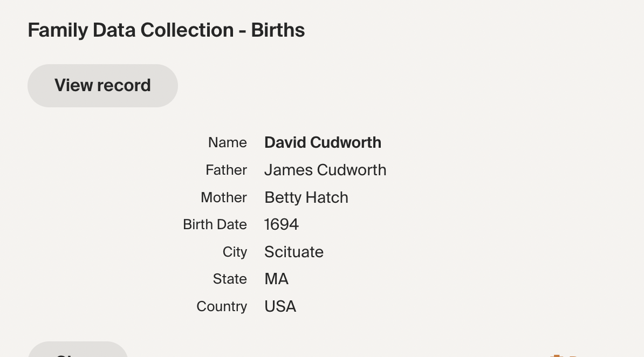
Task: Click mother's name Betty Hatch
Action: click(x=306, y=197)
